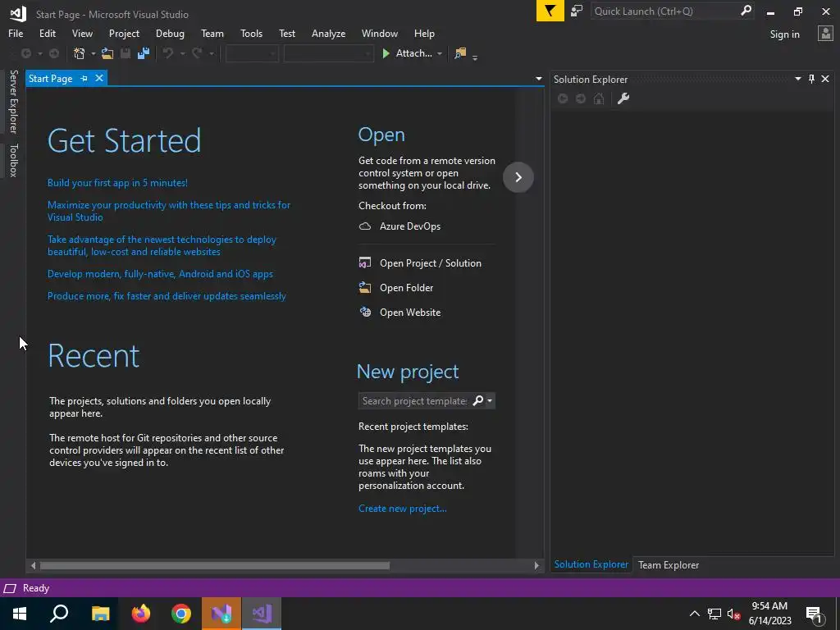Open the View menu
Screen dimensions: 840x630
point(82,33)
